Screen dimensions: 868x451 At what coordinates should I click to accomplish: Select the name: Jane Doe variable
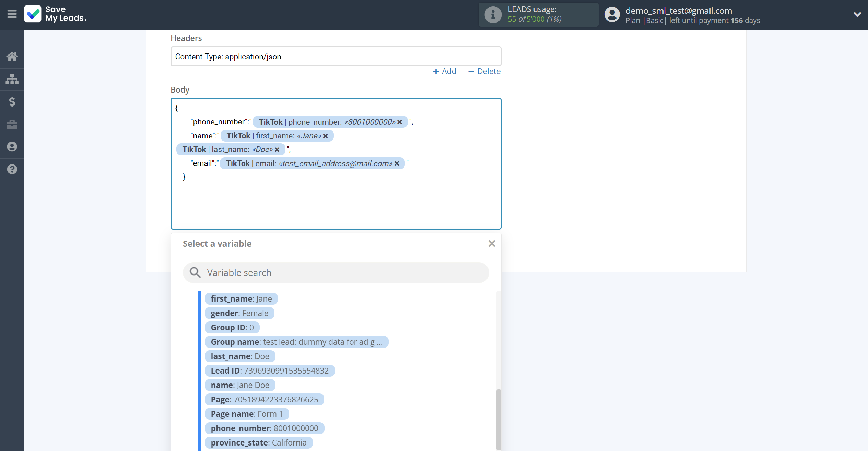coord(240,385)
